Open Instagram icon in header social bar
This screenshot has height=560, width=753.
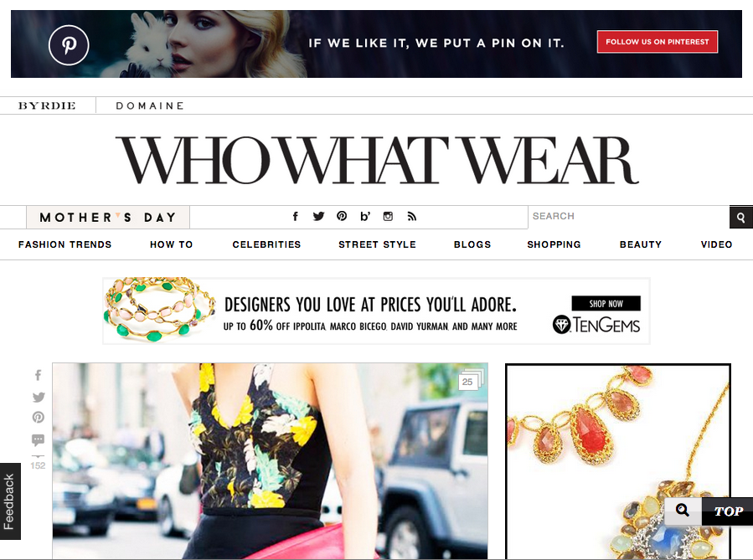[388, 217]
